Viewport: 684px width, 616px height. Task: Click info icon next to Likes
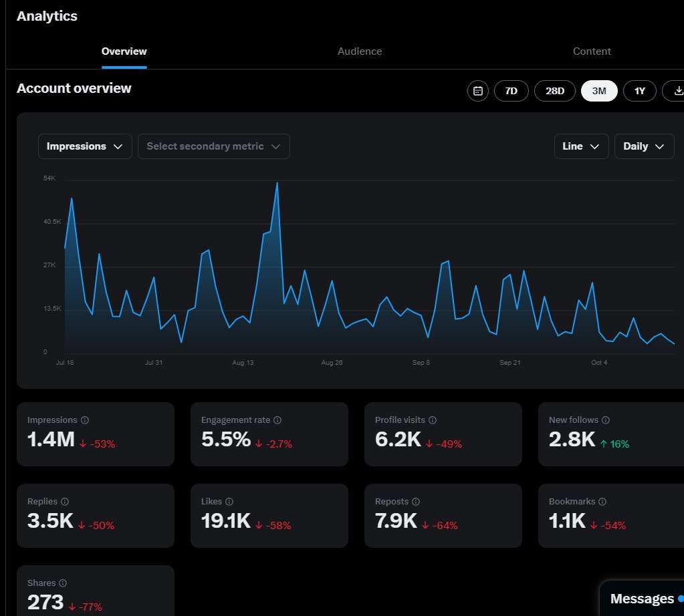point(229,501)
